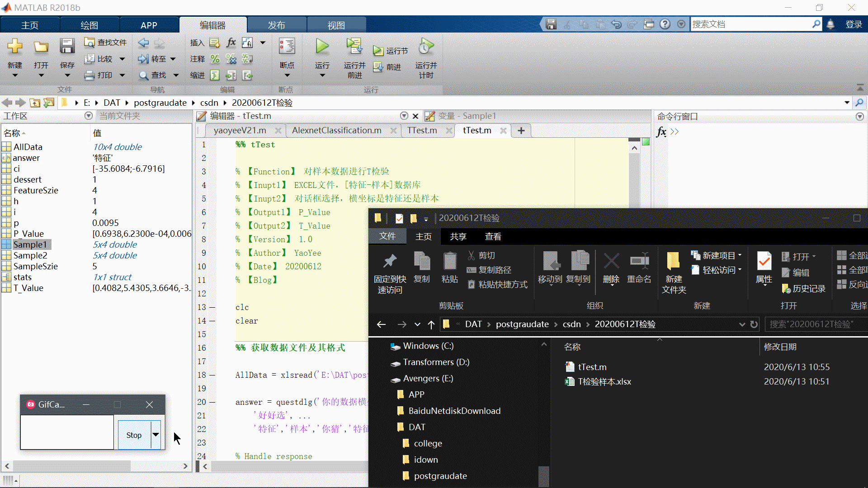Viewport: 868px width, 488px height.
Task: Click the Run Section icon
Action: coord(378,51)
